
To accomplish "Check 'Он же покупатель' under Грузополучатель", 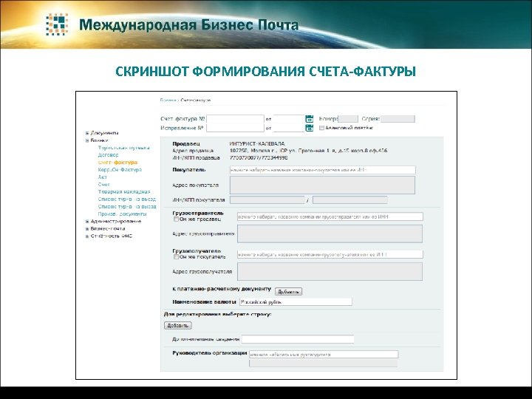I will [176, 257].
